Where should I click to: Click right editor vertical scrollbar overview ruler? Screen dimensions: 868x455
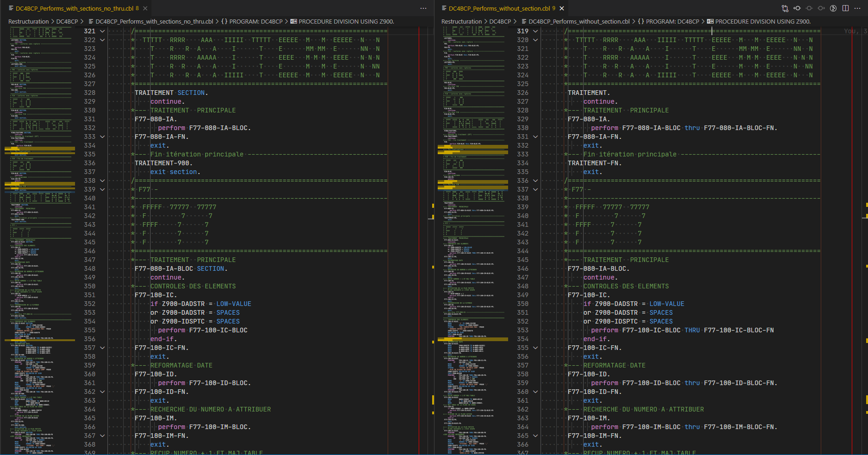[x=865, y=241]
